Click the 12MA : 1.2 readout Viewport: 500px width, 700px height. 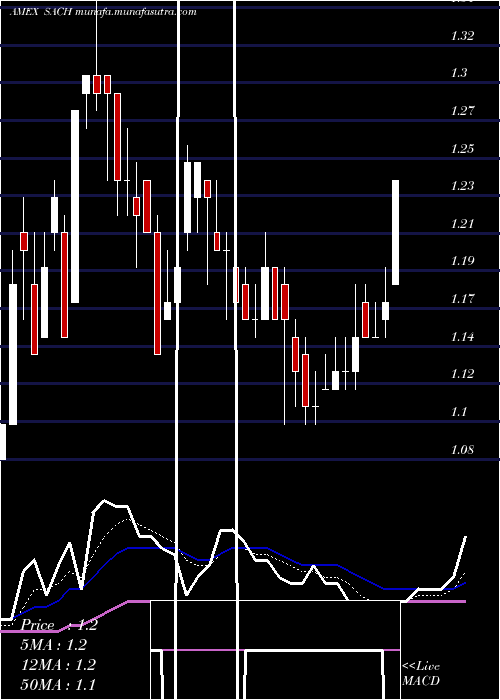[x=58, y=665]
